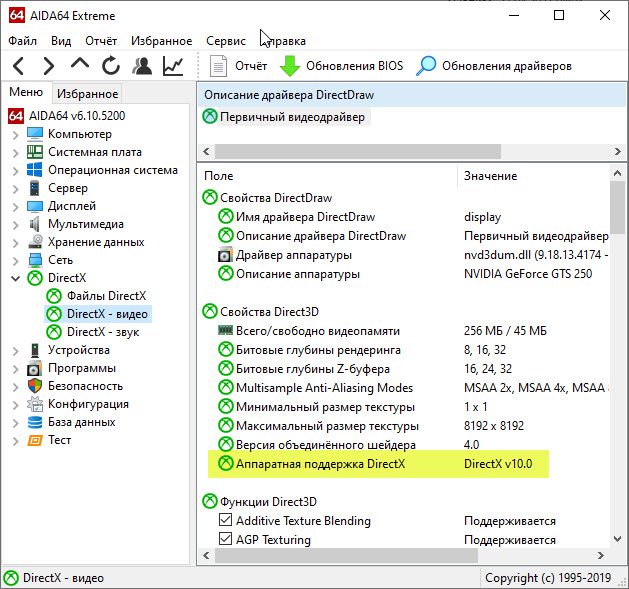Go back with the left arrow toolbar icon
The height and width of the screenshot is (589, 629).
tap(18, 66)
